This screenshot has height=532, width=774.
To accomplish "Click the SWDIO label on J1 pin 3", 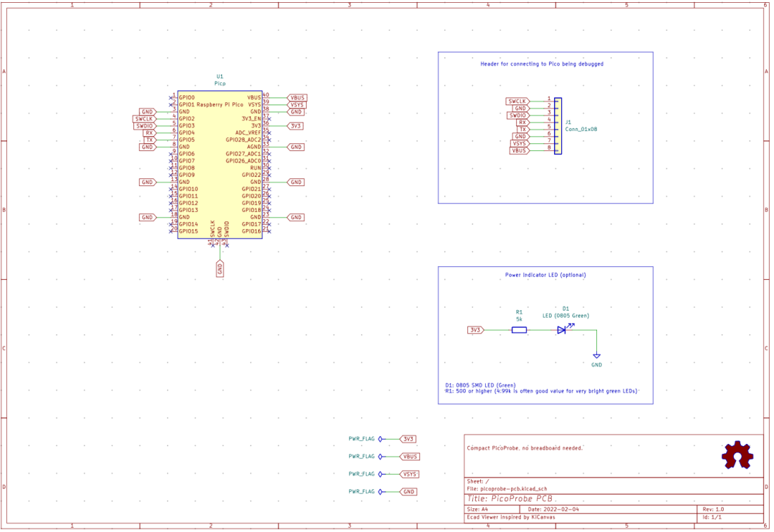I will tap(518, 115).
